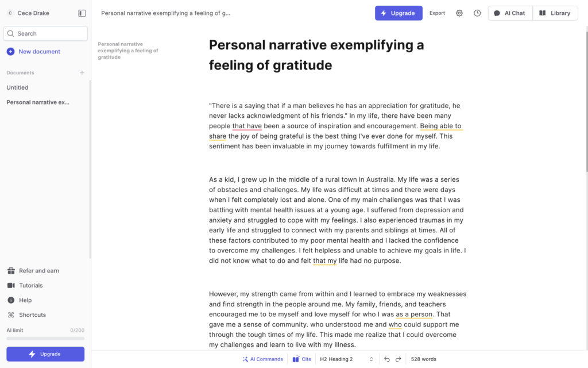Redo the last edit
This screenshot has width=588, height=368.
tap(397, 359)
